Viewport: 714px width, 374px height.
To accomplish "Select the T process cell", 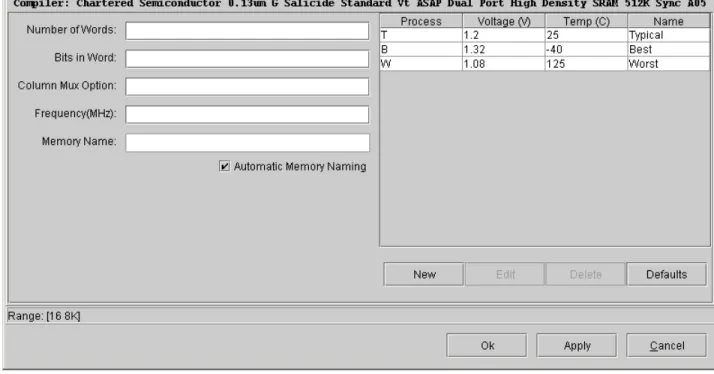I will click(421, 35).
